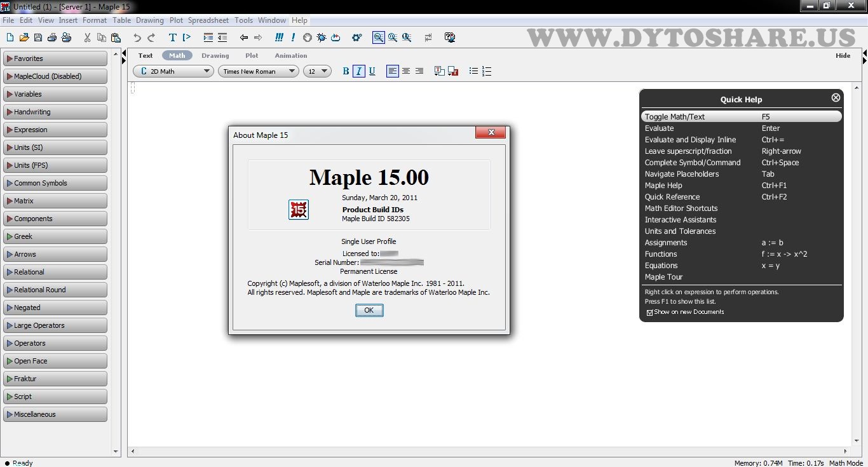This screenshot has width=868, height=467.
Task: Center align text
Action: point(406,71)
